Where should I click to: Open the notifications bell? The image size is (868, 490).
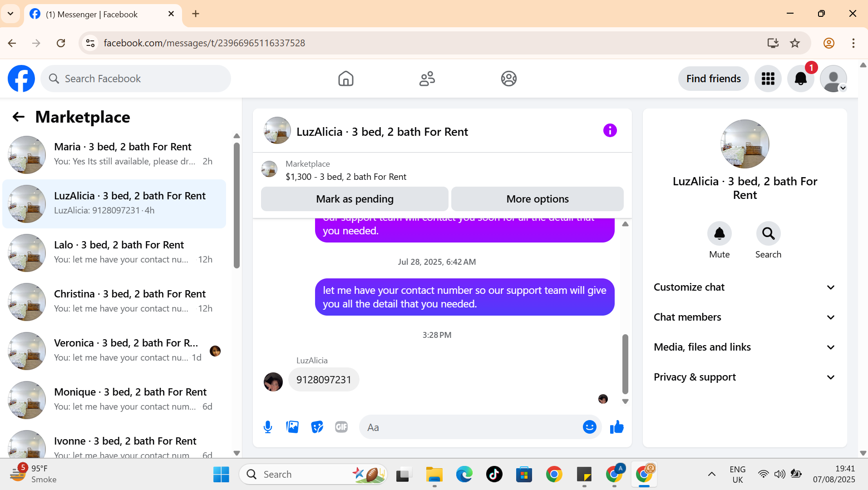tap(800, 79)
